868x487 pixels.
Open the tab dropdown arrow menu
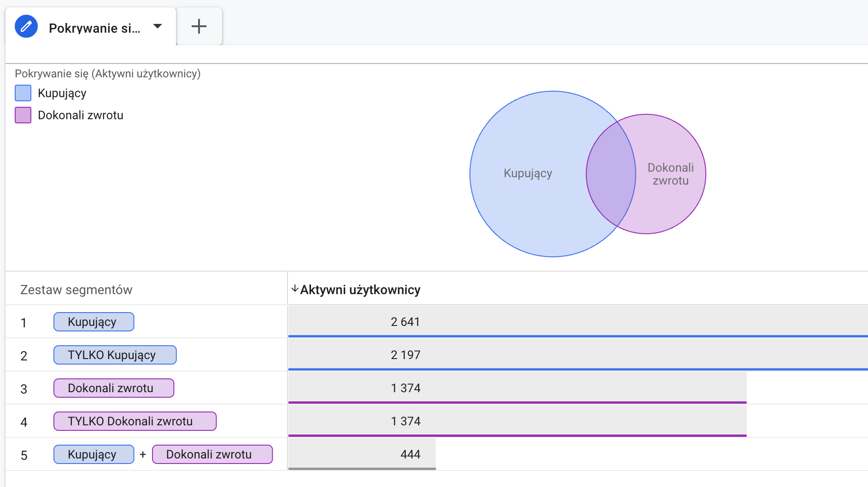click(158, 26)
